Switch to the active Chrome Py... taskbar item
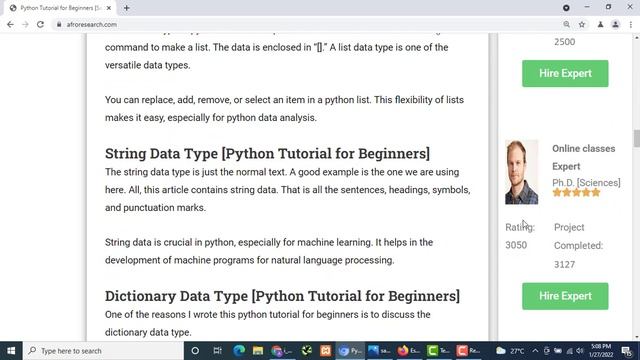640x360 pixels. [x=350, y=351]
